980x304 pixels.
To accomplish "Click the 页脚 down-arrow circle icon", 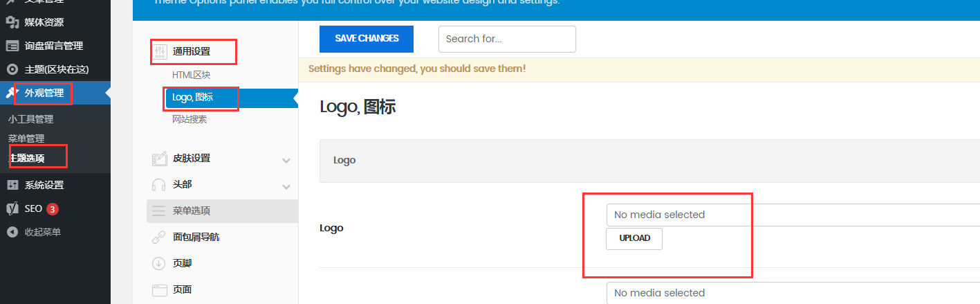I will (159, 264).
